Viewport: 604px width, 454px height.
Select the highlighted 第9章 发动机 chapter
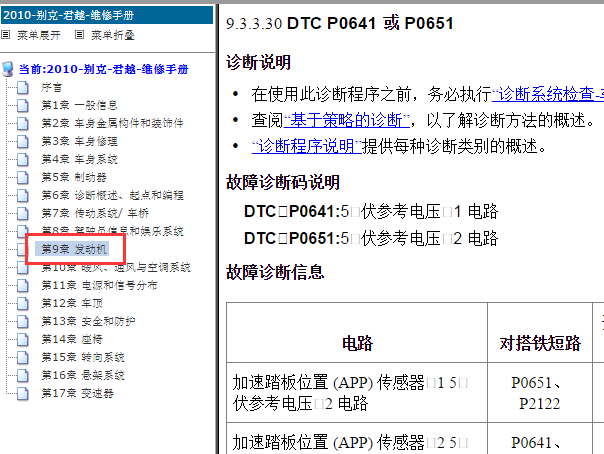pyautogui.click(x=74, y=249)
